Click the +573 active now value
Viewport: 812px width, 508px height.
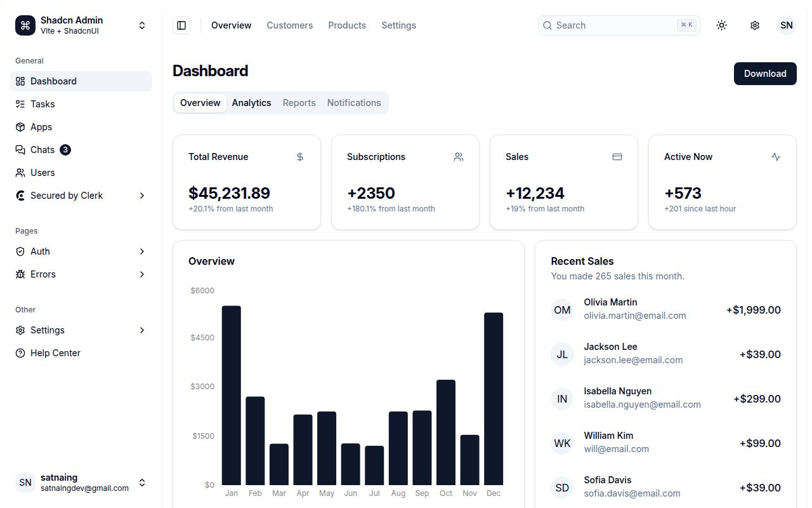click(683, 193)
